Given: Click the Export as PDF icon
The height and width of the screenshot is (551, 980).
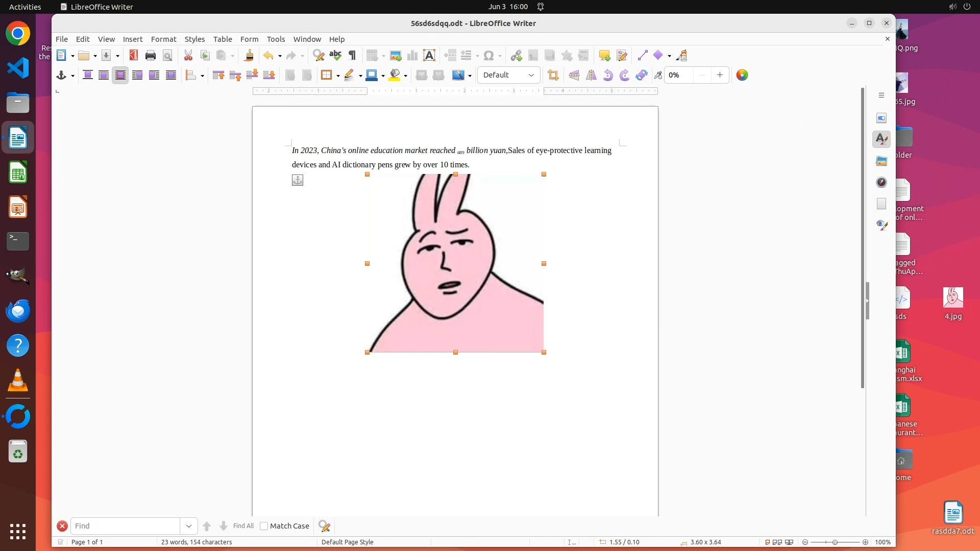Looking at the screenshot, I should coord(134,56).
